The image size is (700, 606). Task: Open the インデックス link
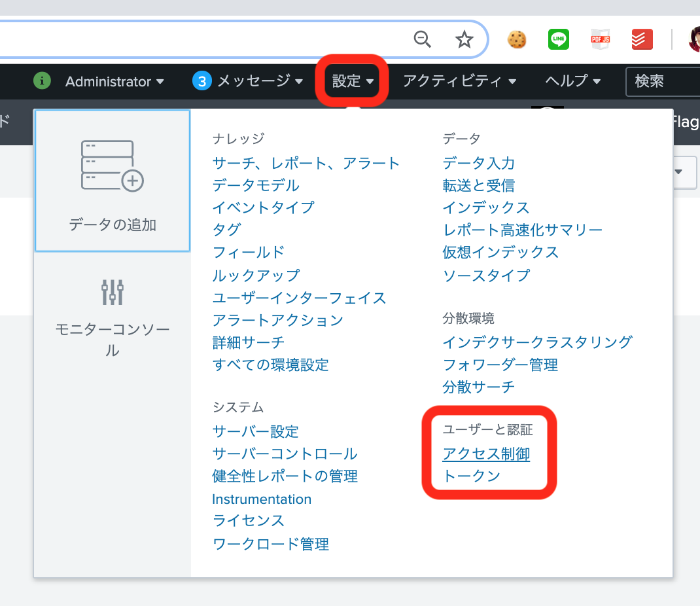pyautogui.click(x=485, y=207)
